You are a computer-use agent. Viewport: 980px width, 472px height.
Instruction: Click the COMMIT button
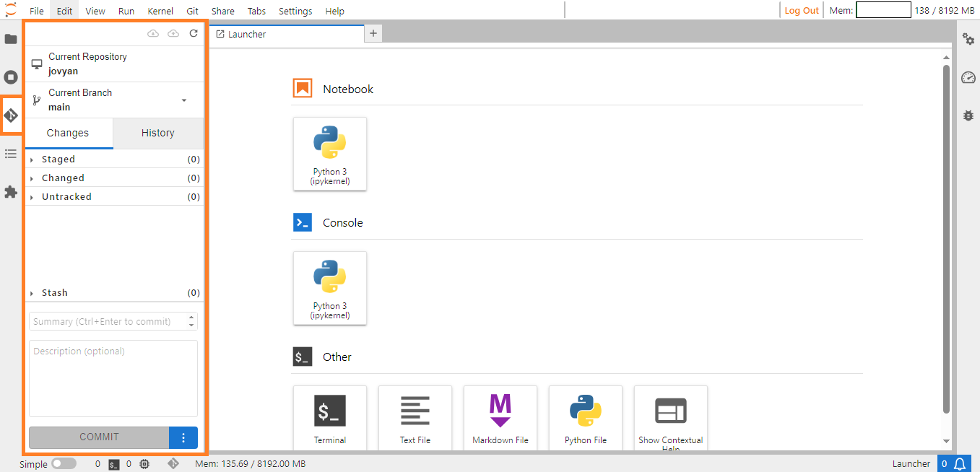[99, 437]
